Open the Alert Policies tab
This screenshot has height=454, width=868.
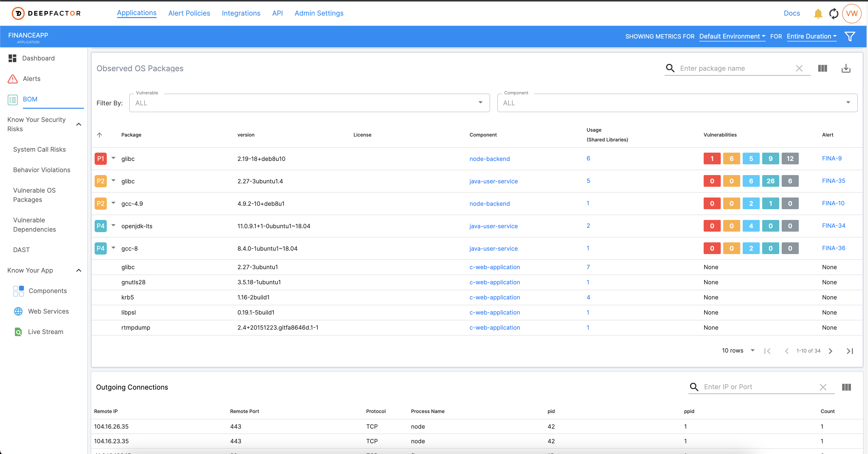click(x=189, y=13)
